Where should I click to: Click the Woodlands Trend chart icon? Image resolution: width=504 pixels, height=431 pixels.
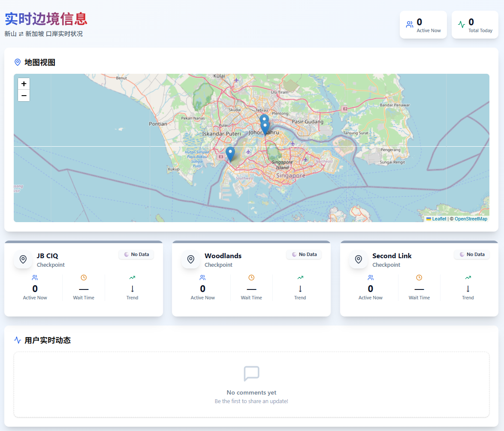point(300,277)
